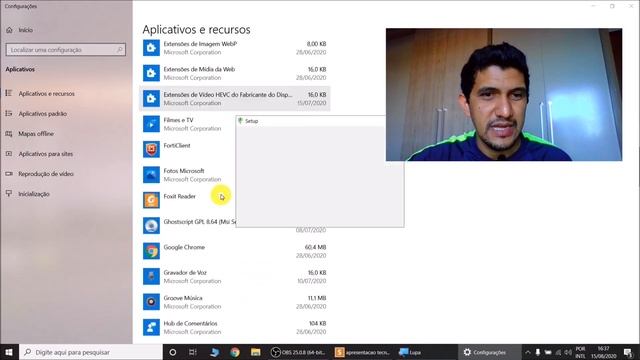Select the Google Chrome list icon

pos(151,251)
